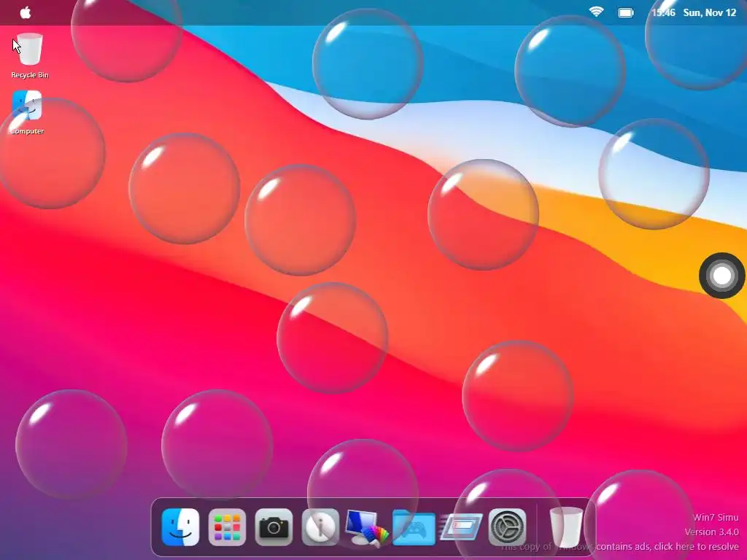Open Finder from the dock
The height and width of the screenshot is (560, 747).
coord(181,527)
